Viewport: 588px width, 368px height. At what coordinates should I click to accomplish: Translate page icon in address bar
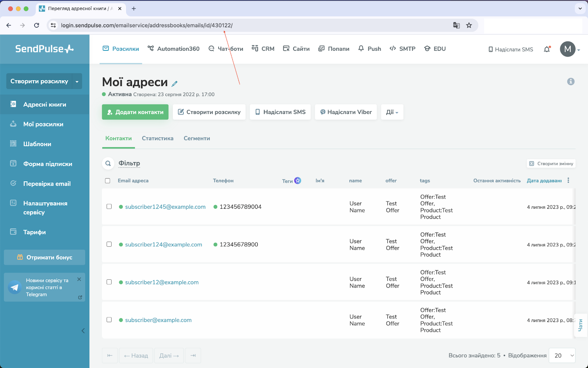pyautogui.click(x=456, y=25)
